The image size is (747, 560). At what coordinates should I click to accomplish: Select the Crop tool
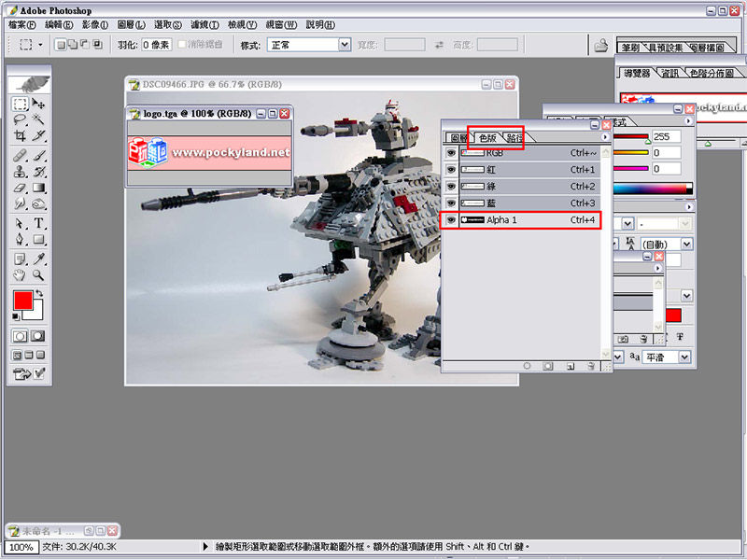pyautogui.click(x=20, y=136)
